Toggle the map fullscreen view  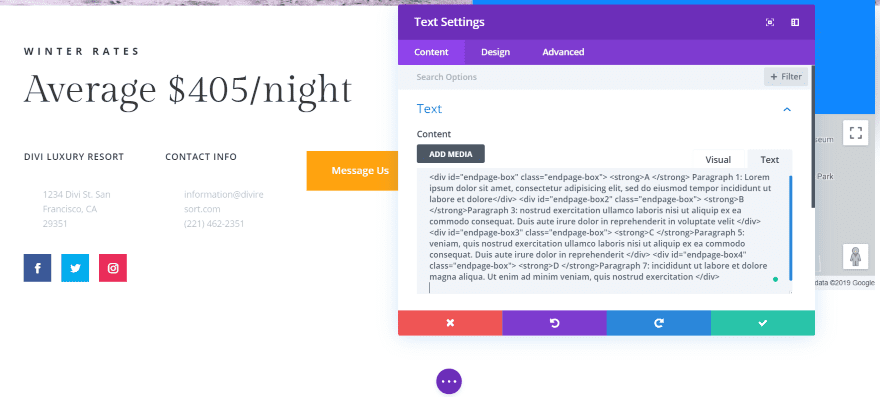pos(855,133)
